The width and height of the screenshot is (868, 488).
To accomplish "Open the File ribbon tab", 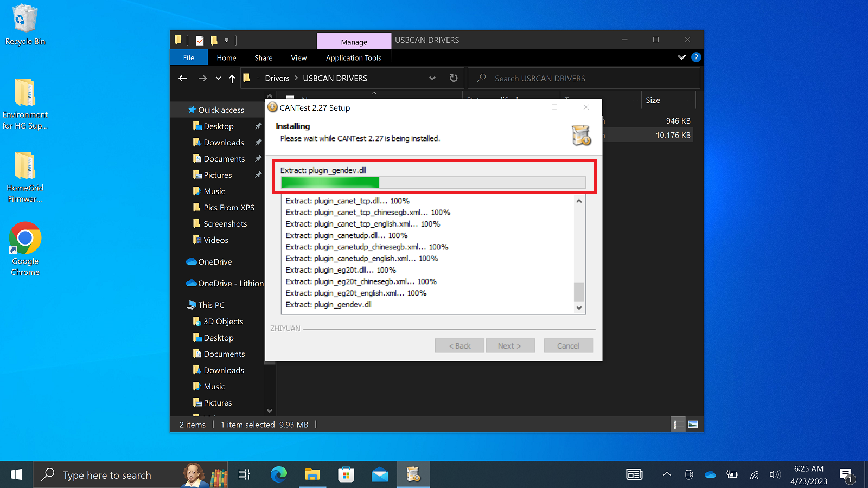I will click(189, 57).
